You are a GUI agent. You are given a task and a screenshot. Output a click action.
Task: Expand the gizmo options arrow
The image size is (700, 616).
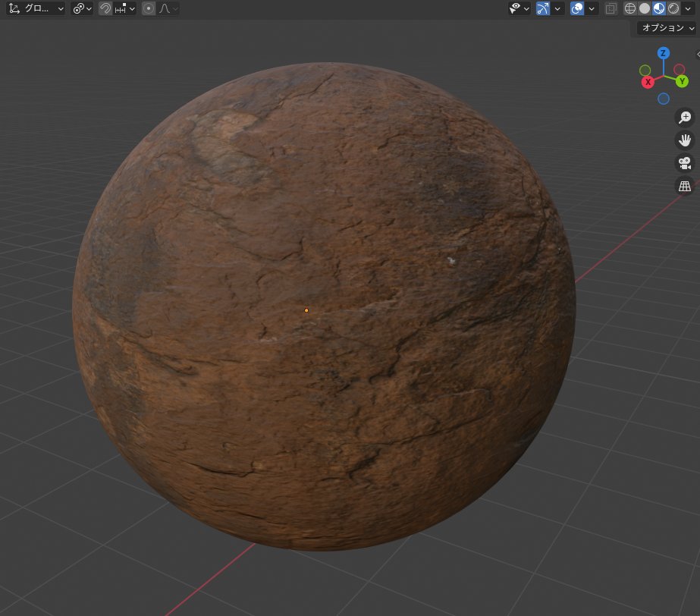pos(557,8)
